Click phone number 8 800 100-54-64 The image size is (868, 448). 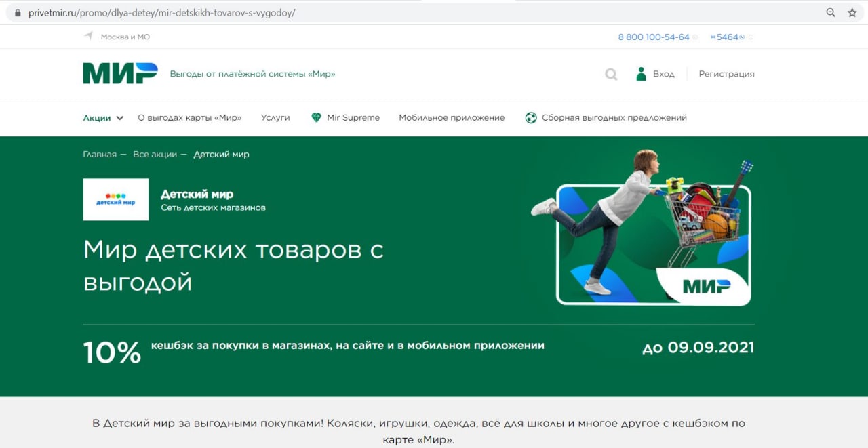pos(654,37)
